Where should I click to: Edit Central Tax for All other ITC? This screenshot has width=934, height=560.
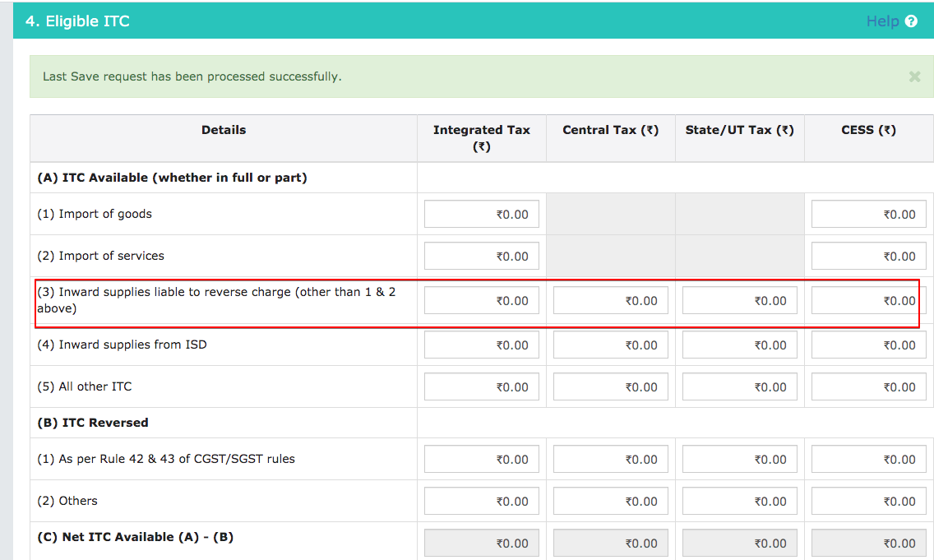coord(611,386)
